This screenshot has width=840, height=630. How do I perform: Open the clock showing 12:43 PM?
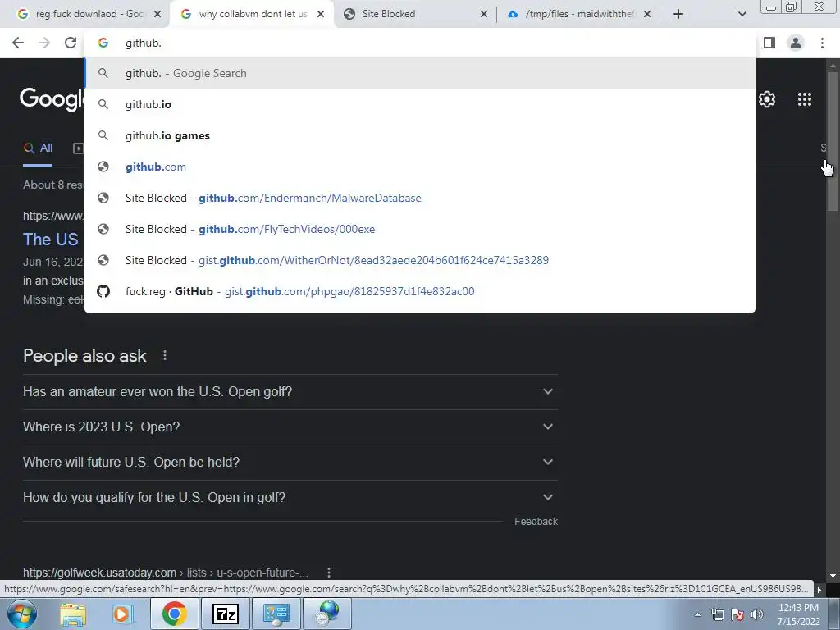pyautogui.click(x=798, y=614)
